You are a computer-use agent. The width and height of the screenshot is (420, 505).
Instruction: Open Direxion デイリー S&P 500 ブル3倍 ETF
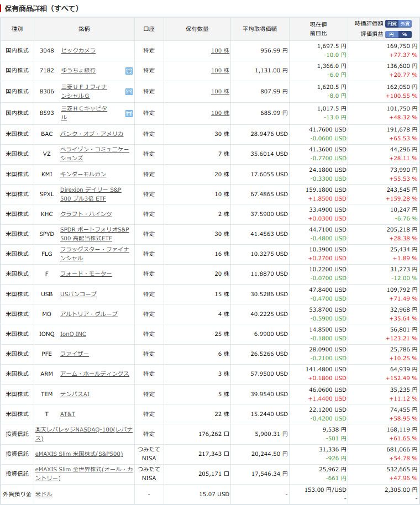(91, 193)
